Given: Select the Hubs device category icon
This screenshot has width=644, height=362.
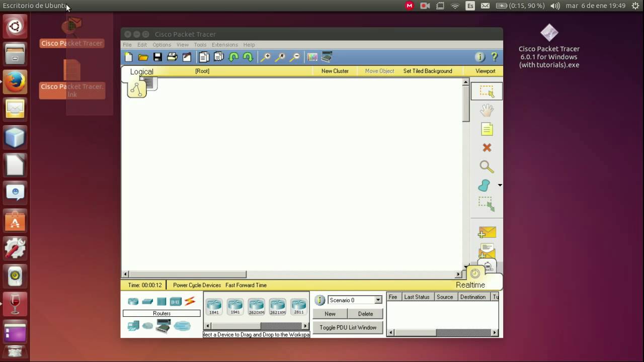Looking at the screenshot, I should pyautogui.click(x=162, y=302).
